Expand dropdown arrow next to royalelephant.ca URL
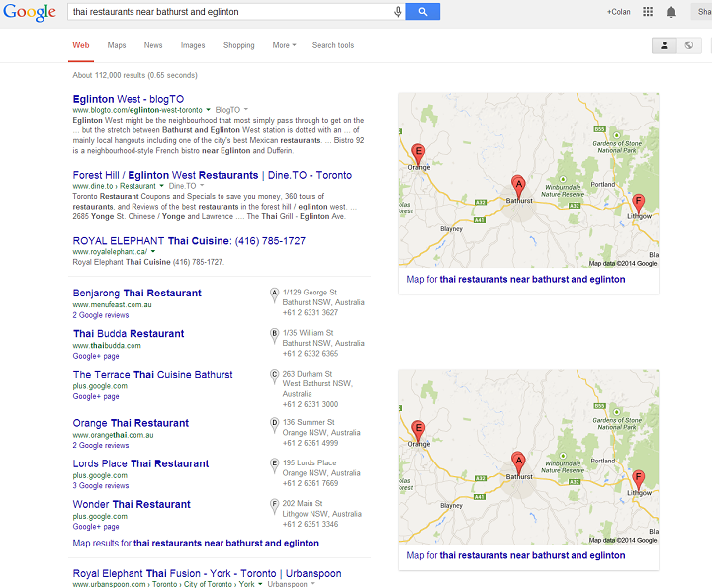Viewport: 712px width, 588px height. [x=153, y=251]
